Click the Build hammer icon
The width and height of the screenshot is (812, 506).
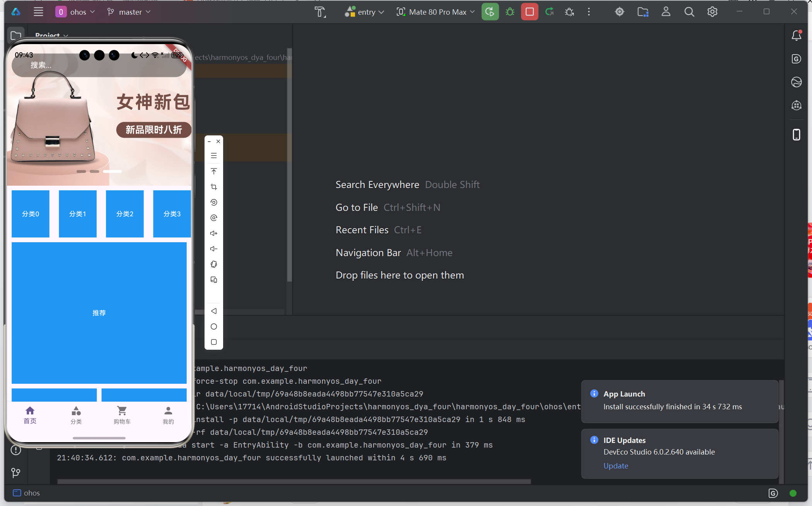coord(320,12)
